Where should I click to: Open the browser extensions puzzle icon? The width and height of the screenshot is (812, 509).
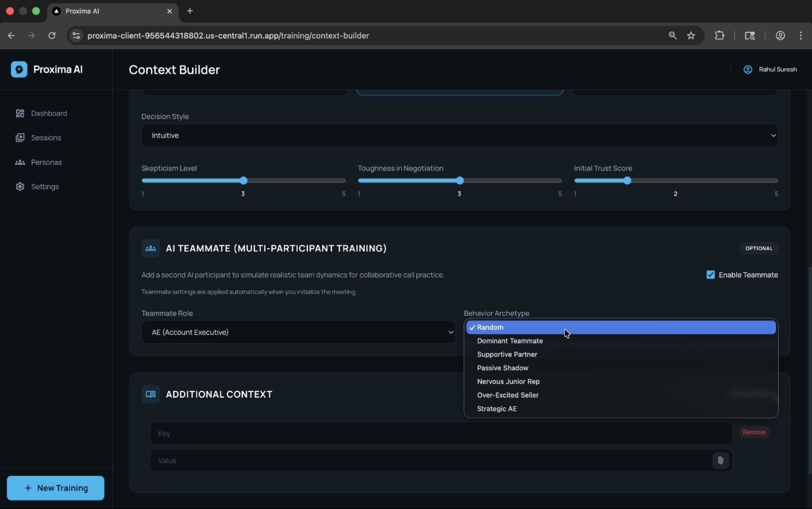(719, 35)
